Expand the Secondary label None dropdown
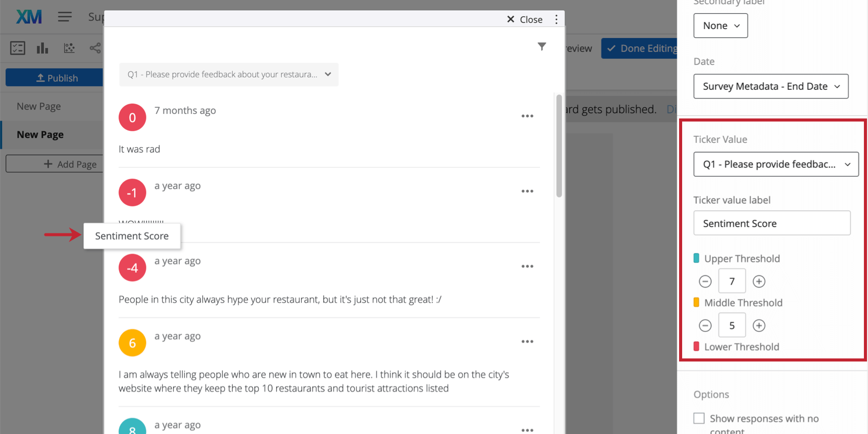 720,26
